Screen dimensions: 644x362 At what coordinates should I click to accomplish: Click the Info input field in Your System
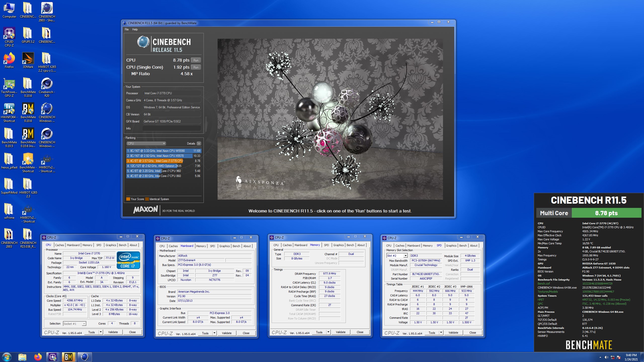click(172, 128)
